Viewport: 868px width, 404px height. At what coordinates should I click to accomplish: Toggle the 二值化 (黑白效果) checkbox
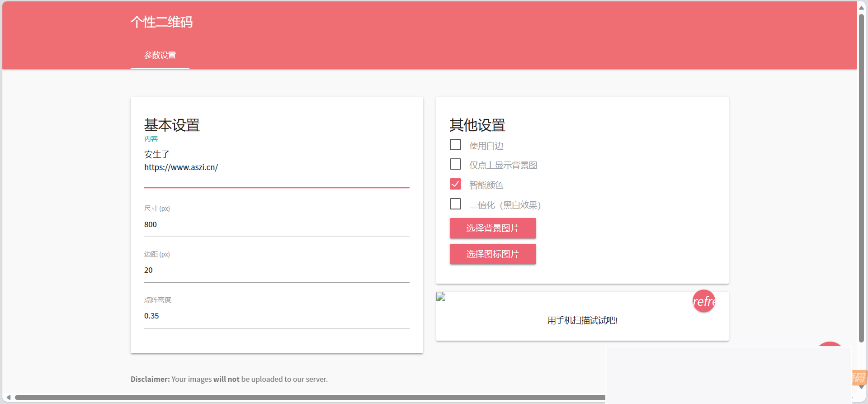pyautogui.click(x=455, y=204)
